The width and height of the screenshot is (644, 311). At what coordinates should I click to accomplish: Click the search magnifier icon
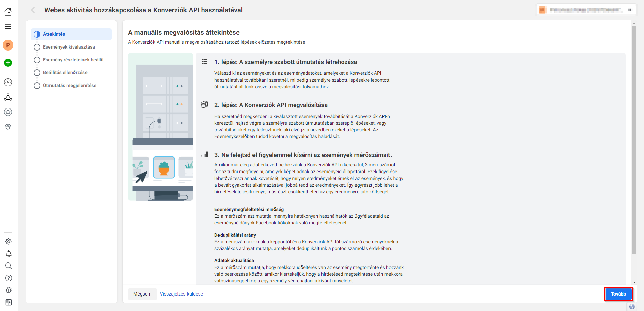(9, 266)
